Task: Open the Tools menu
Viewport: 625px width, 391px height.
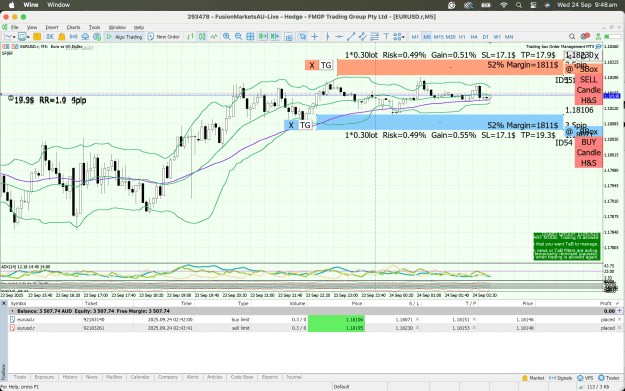Action: [94, 27]
